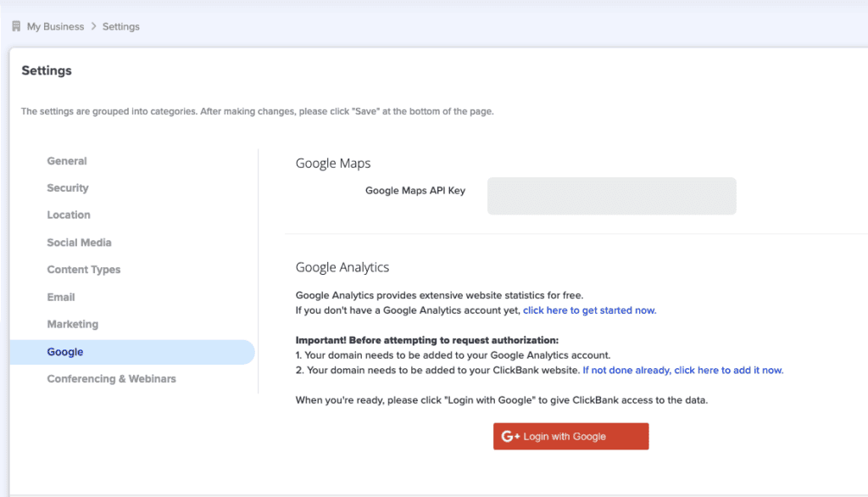Select the Google category in sidebar
Image resolution: width=868 pixels, height=497 pixels.
click(x=132, y=352)
